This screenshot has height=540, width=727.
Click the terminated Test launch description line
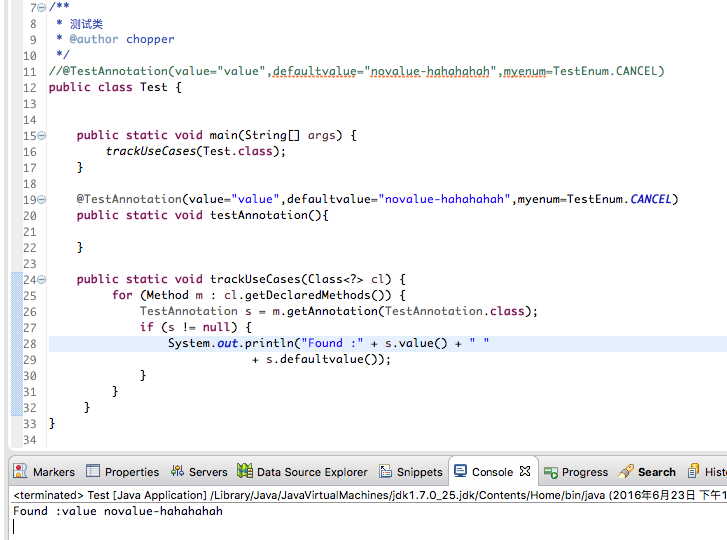tap(370, 495)
